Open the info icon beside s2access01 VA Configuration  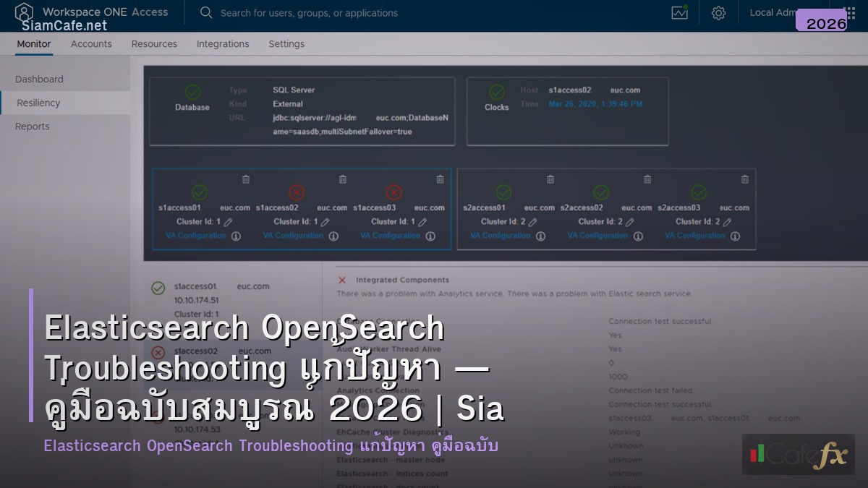[540, 235]
